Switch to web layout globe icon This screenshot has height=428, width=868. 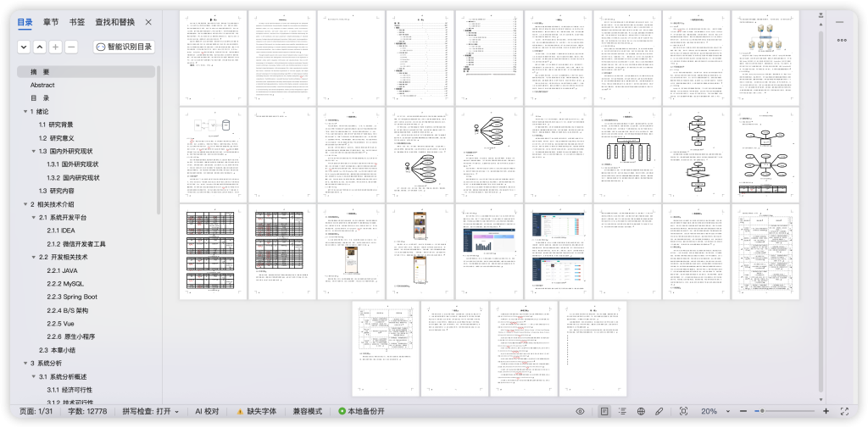(641, 411)
